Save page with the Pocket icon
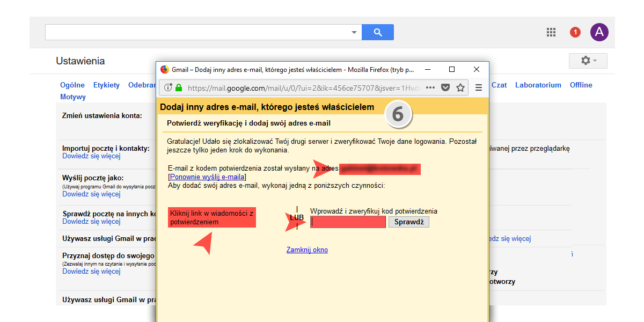 pos(445,87)
